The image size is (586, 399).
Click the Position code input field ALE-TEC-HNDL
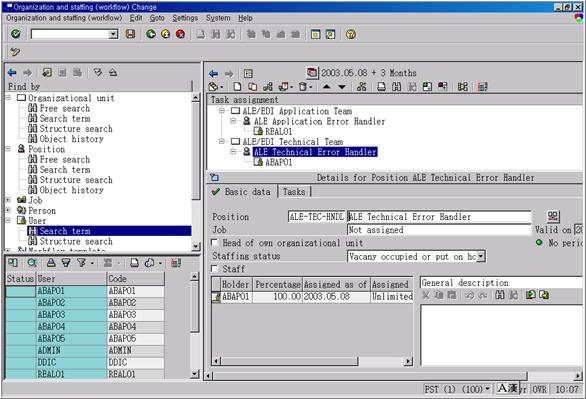click(x=317, y=217)
